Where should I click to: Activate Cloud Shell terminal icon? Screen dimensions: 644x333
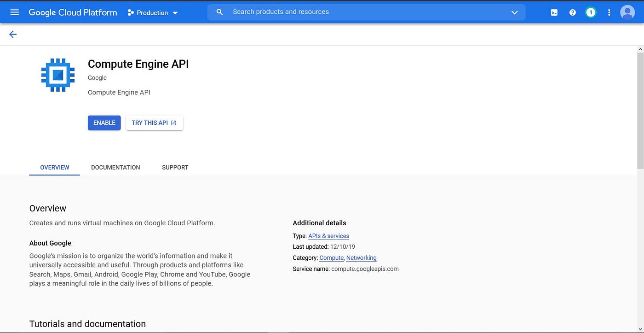[554, 12]
